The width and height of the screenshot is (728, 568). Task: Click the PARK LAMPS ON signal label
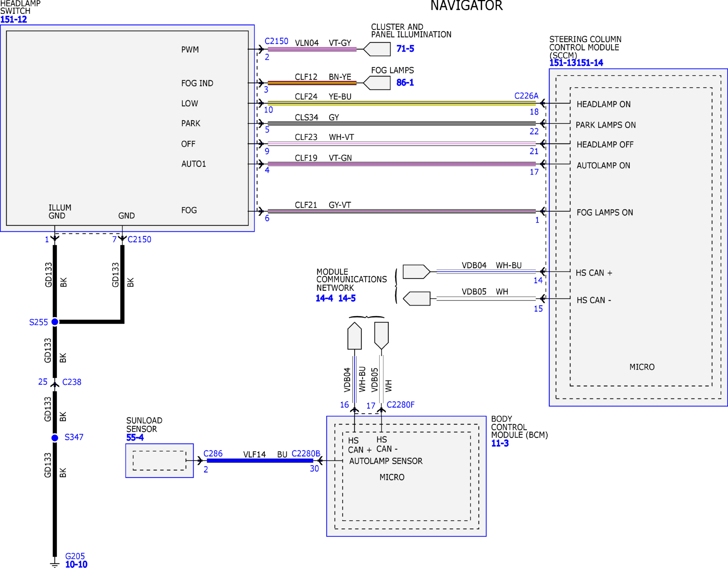[606, 125]
